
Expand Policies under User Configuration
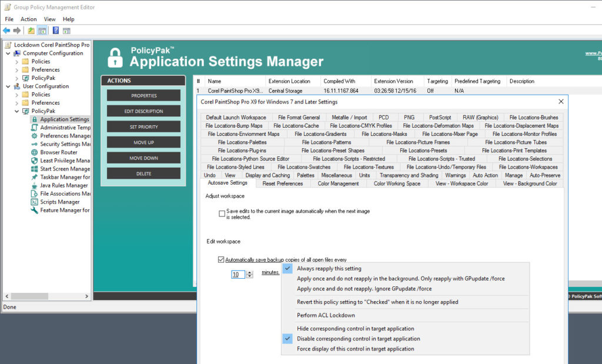tap(16, 95)
